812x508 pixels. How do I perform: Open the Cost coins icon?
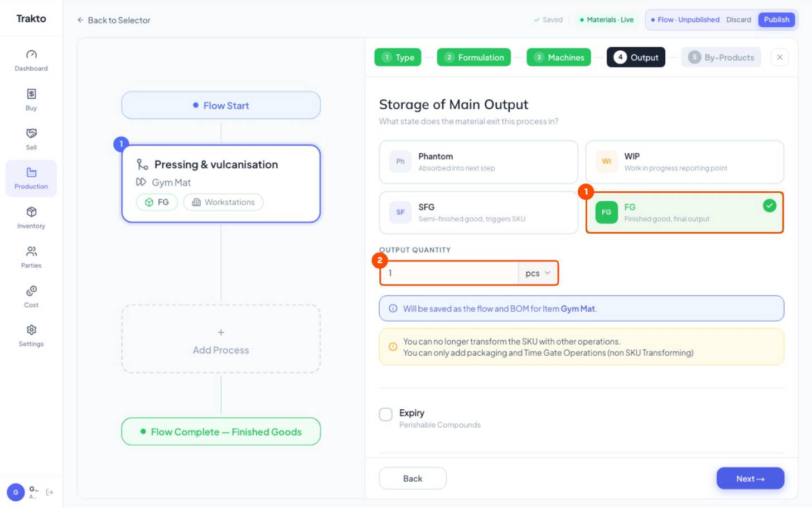tap(31, 291)
